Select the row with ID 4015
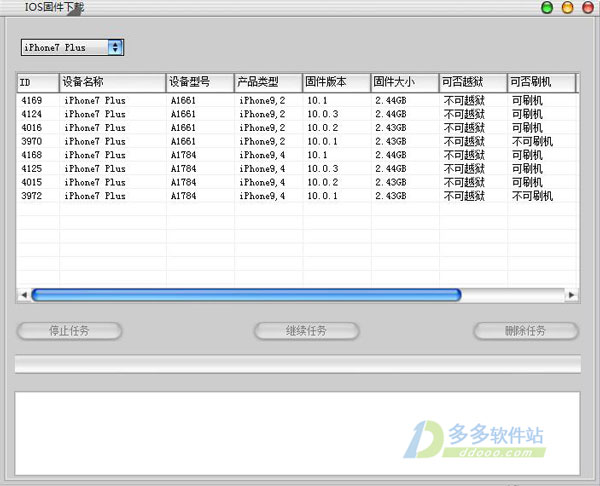This screenshot has height=486, width=600. pyautogui.click(x=298, y=182)
